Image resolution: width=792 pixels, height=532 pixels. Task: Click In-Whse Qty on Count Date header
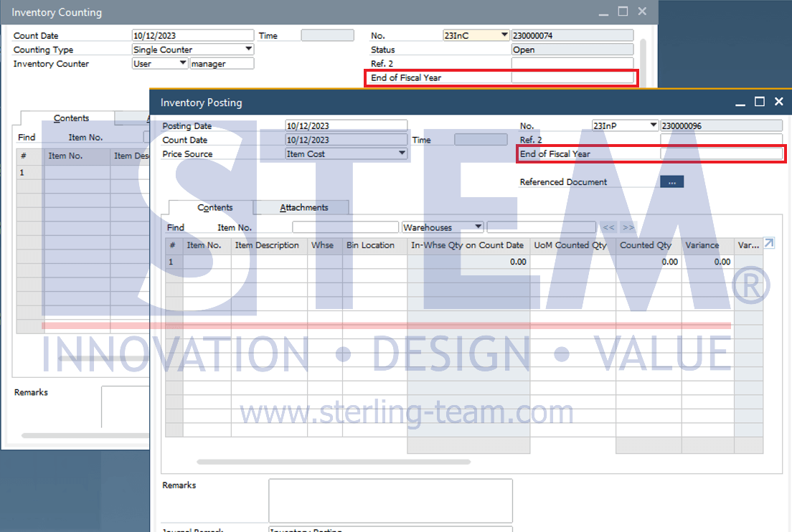click(468, 245)
